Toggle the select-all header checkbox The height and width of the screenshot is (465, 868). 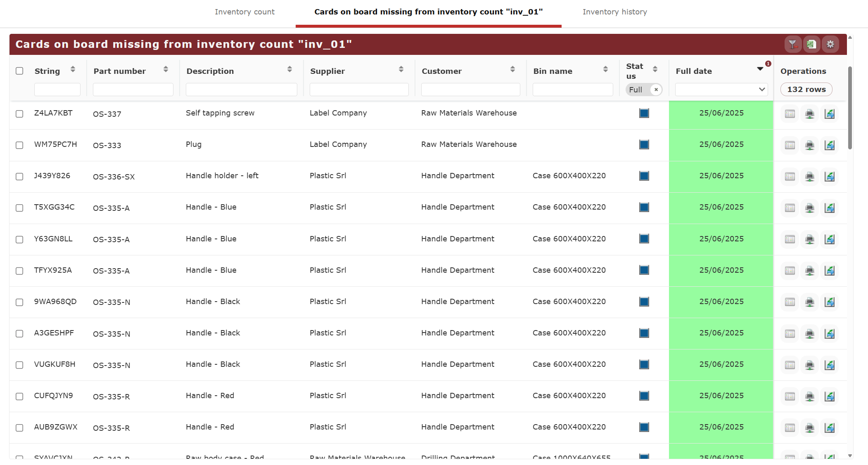click(x=19, y=71)
